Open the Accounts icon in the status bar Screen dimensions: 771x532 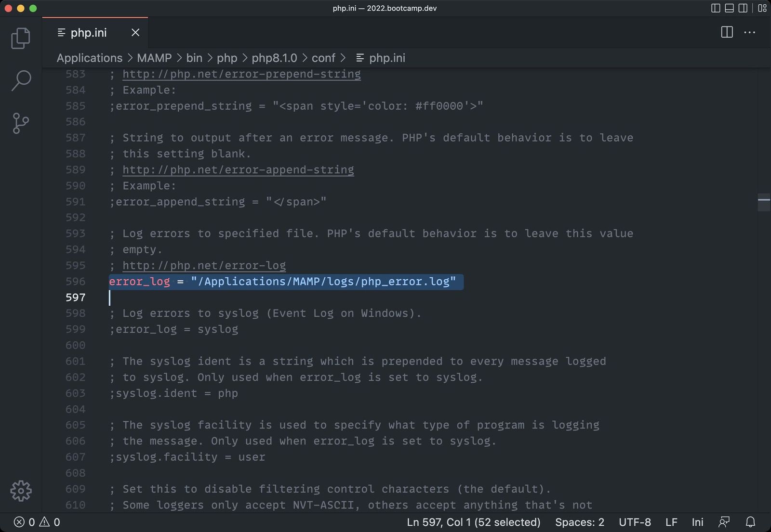[724, 522]
